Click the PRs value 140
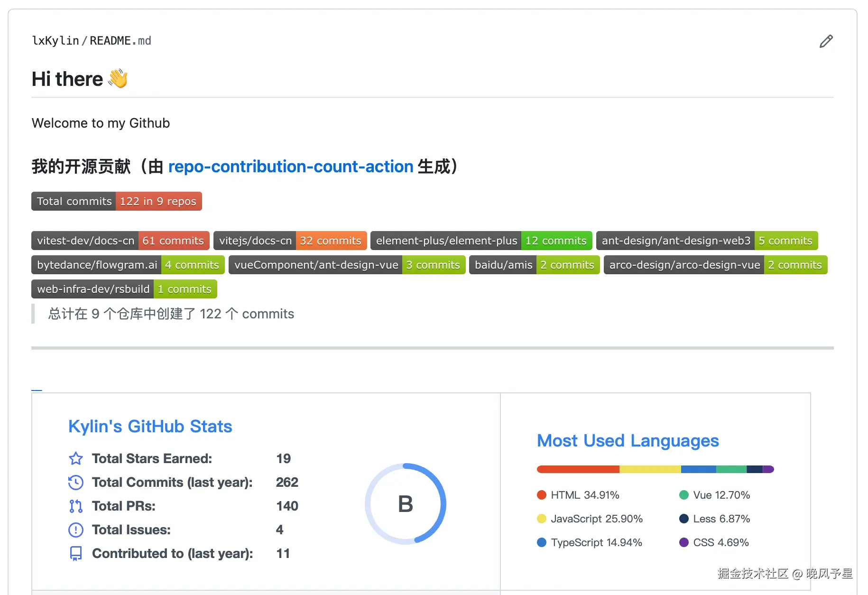This screenshot has width=868, height=595. pos(287,506)
